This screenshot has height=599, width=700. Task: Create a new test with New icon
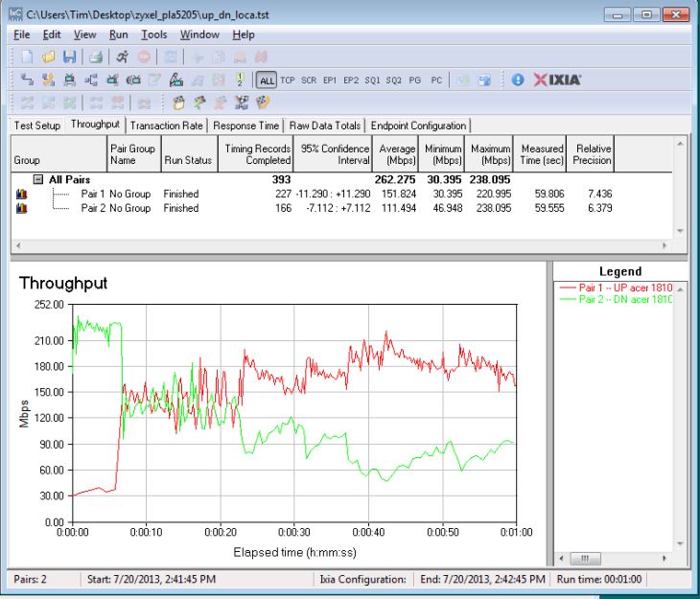click(x=27, y=57)
